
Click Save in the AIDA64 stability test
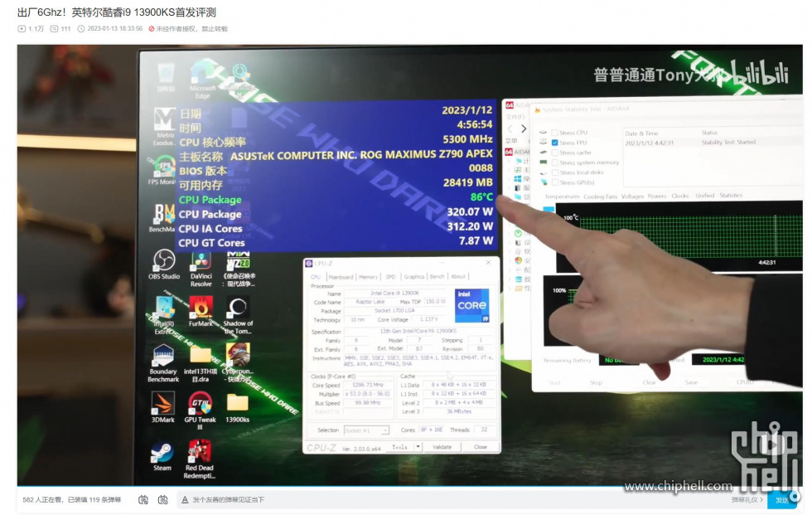[691, 382]
